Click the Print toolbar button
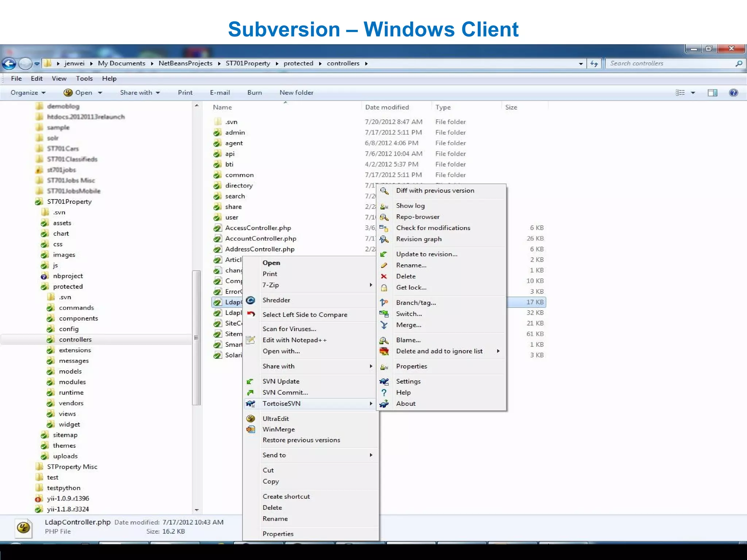Viewport: 747px width, 560px height. [x=185, y=93]
